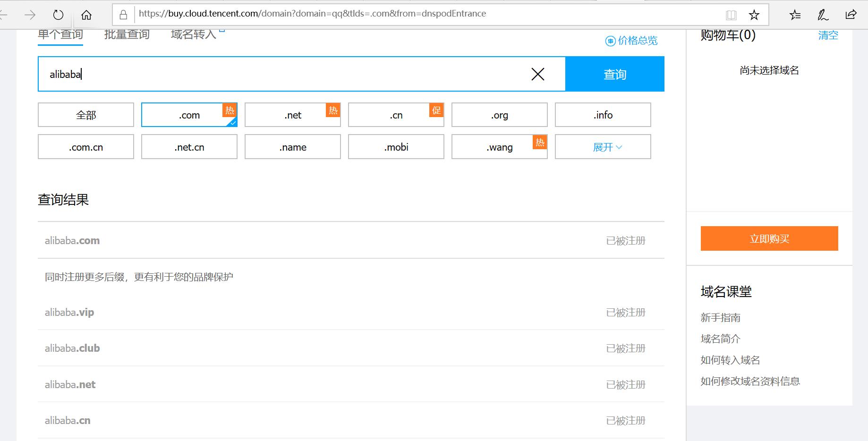Expand more suffixes with 展开
Image resolution: width=868 pixels, height=441 pixels.
tap(603, 147)
